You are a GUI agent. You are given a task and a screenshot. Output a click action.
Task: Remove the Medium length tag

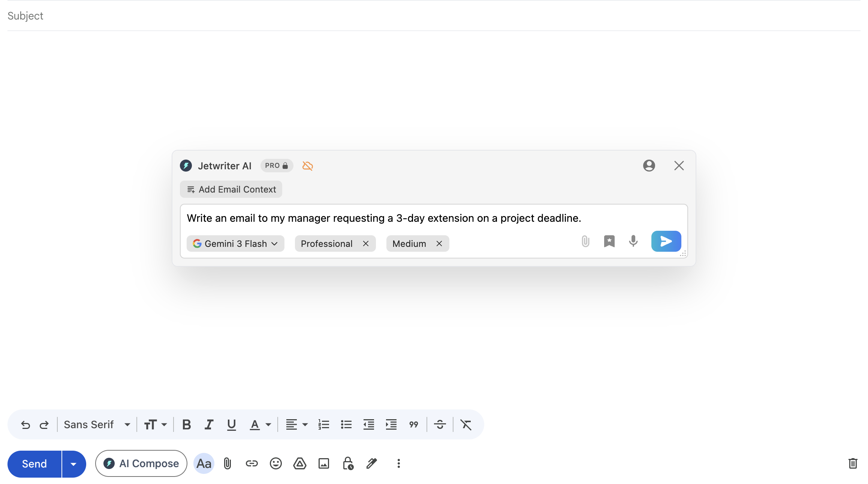pyautogui.click(x=439, y=243)
